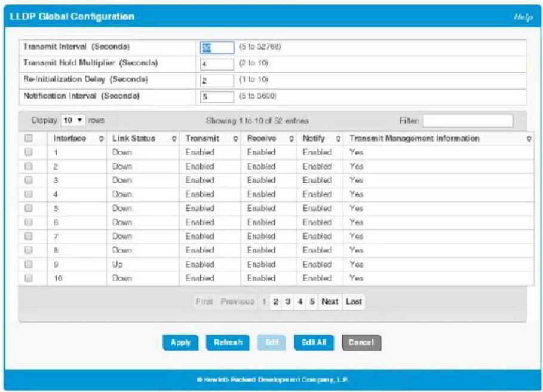This screenshot has width=543, height=392.
Task: Click the Previous page button
Action: coord(238,302)
